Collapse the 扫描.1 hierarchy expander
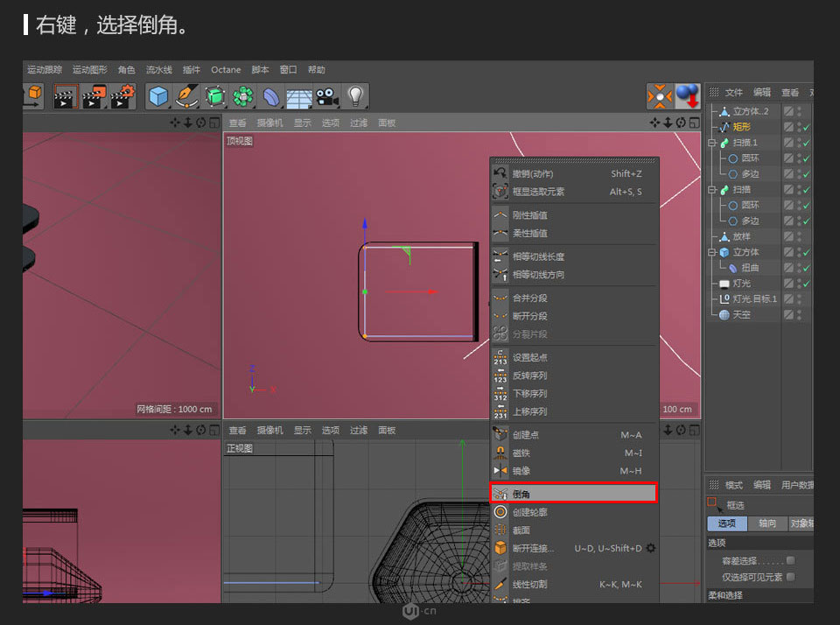 [x=712, y=141]
